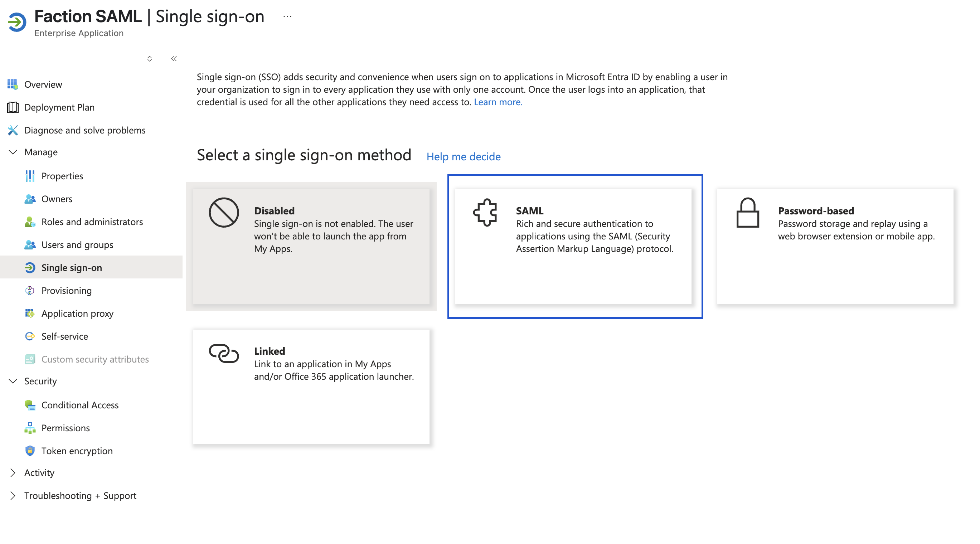Click the Manage section label
Screen dimensions: 980x544
pos(41,152)
